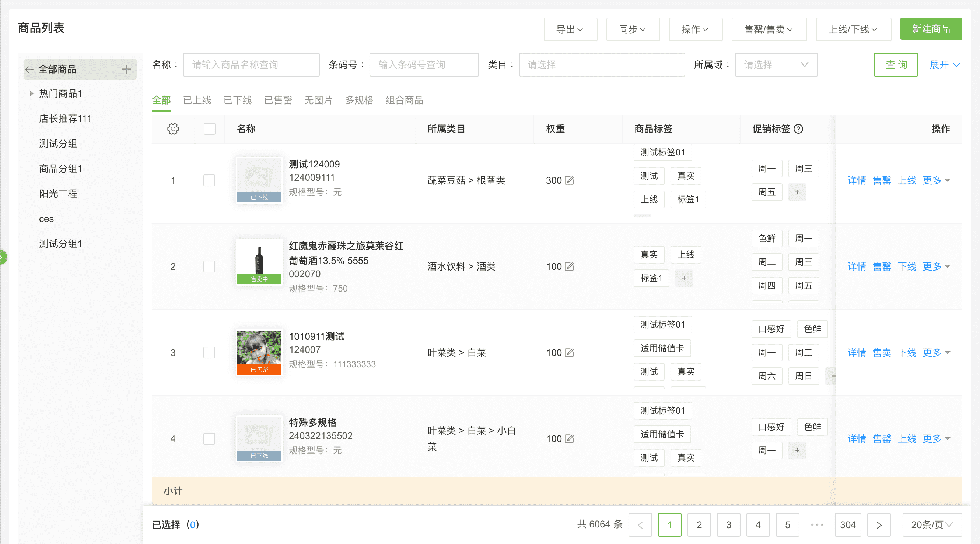
Task: Click plus icon beside 全部商品 group
Action: tap(127, 69)
